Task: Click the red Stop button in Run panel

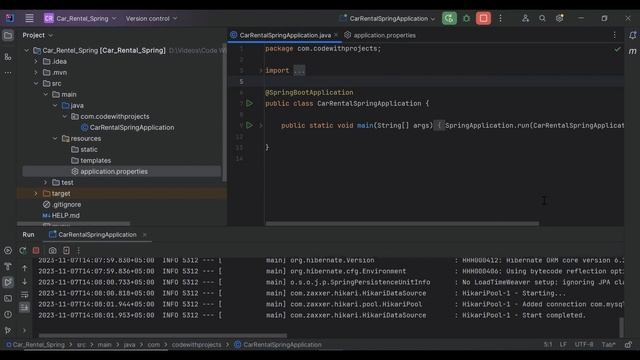Action: coord(36,251)
